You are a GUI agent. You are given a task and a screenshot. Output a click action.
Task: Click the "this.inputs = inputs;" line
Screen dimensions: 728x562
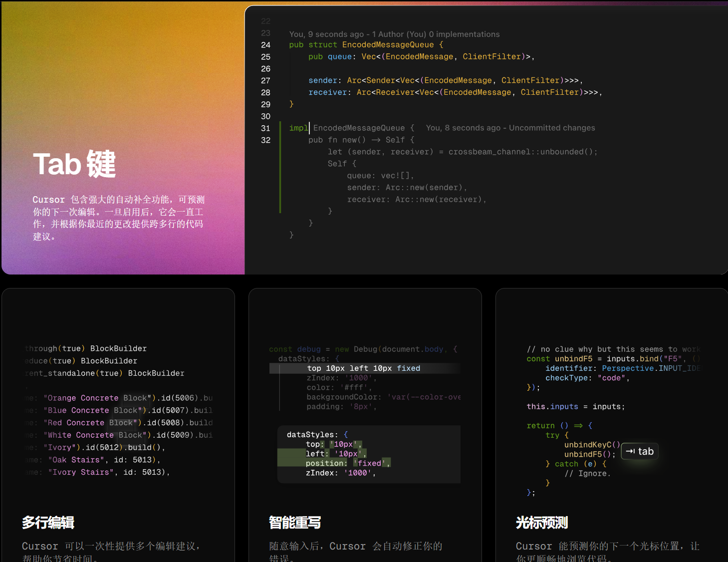point(576,407)
